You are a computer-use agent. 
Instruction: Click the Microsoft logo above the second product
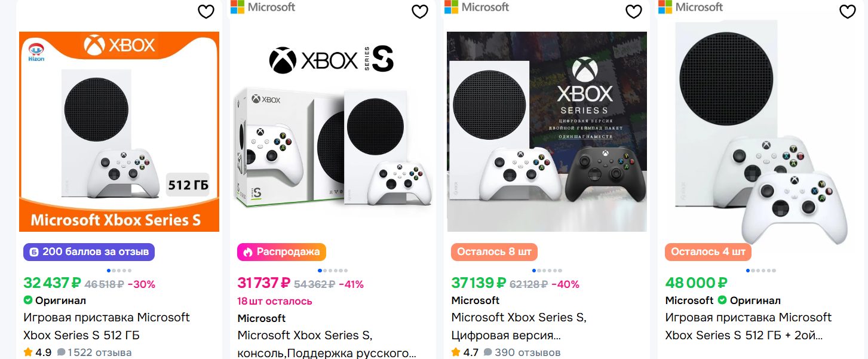tap(263, 7)
